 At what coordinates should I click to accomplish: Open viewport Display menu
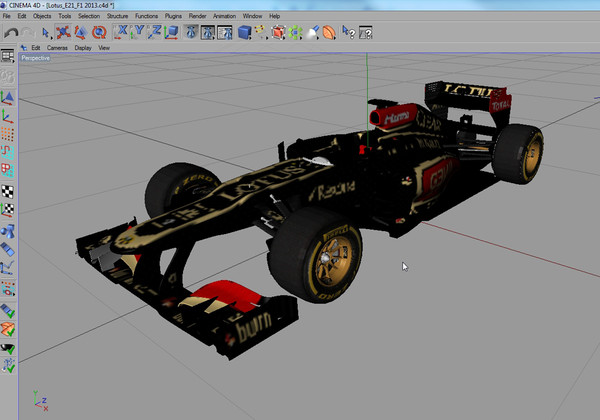click(83, 48)
